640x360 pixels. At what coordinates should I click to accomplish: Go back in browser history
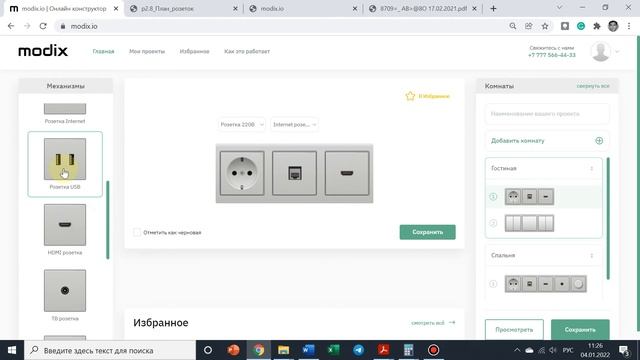coord(11,26)
